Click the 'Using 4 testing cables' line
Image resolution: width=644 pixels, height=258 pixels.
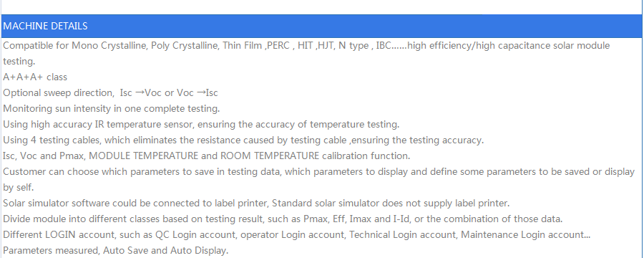pyautogui.click(x=243, y=140)
